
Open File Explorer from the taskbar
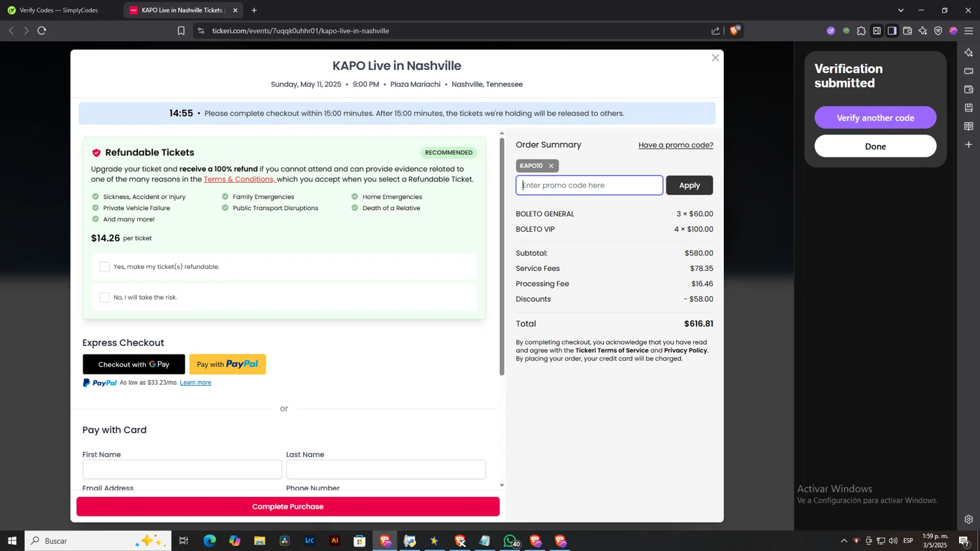click(x=259, y=541)
